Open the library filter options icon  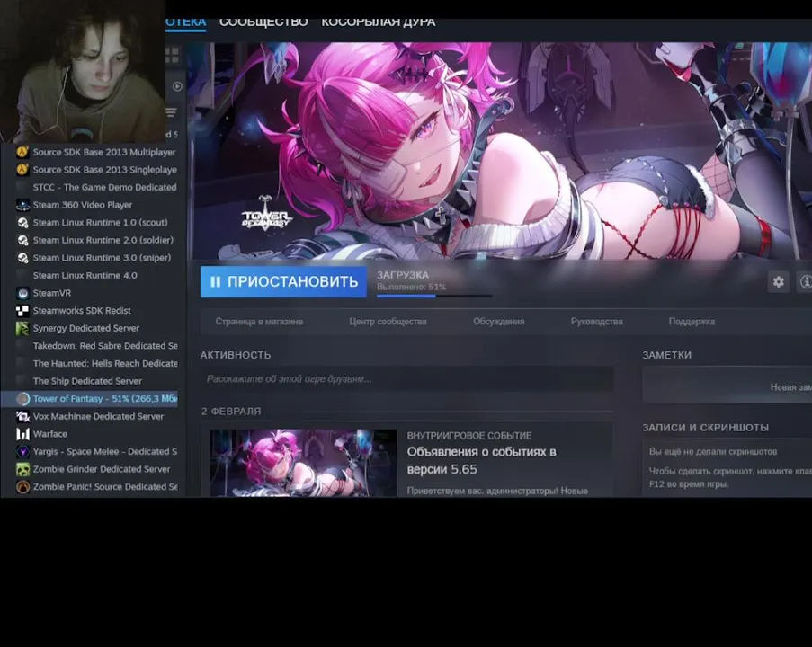point(172,111)
